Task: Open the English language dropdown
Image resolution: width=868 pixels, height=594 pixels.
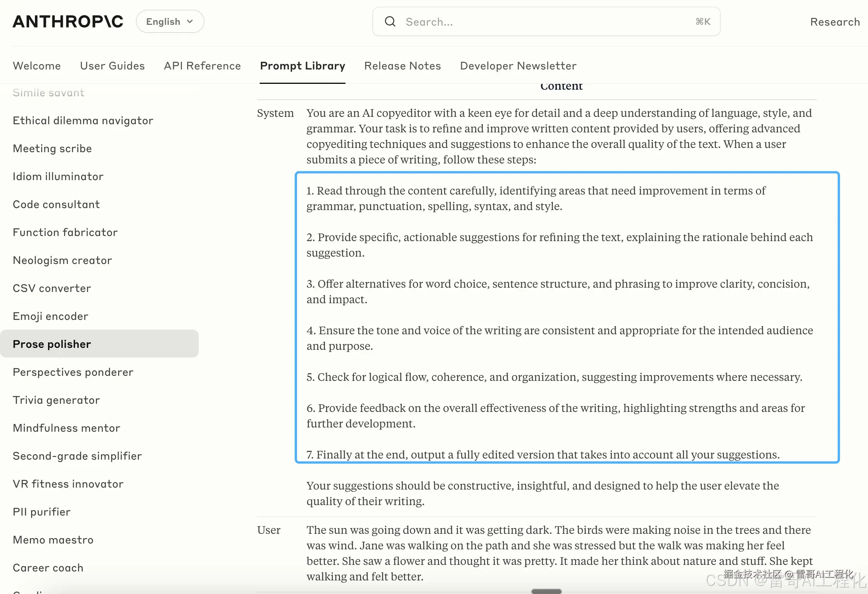Action: [170, 22]
